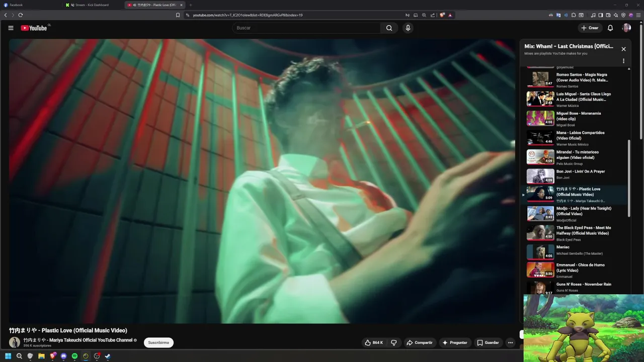The width and height of the screenshot is (644, 362).
Task: Click the search magnifier button
Action: [x=389, y=28]
